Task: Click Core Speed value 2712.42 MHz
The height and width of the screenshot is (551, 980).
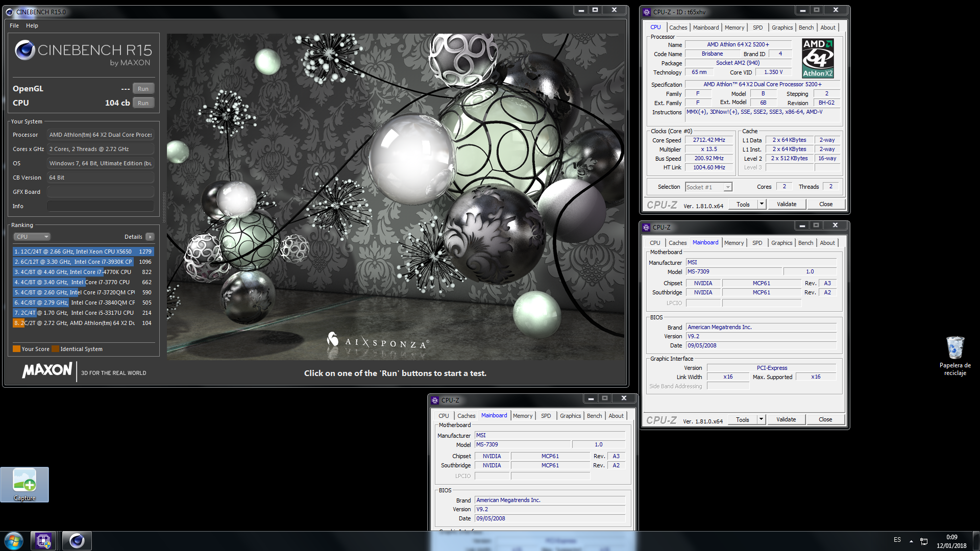Action: pos(708,140)
